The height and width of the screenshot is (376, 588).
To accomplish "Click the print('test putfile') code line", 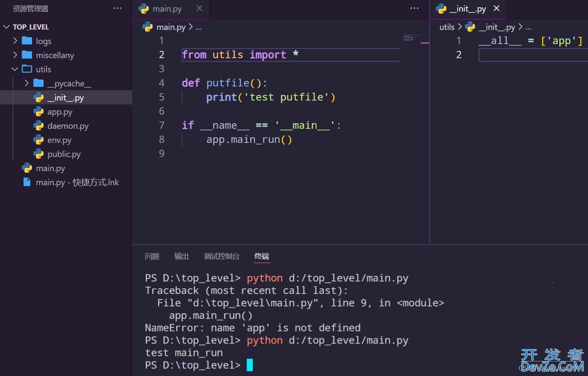I will [271, 97].
